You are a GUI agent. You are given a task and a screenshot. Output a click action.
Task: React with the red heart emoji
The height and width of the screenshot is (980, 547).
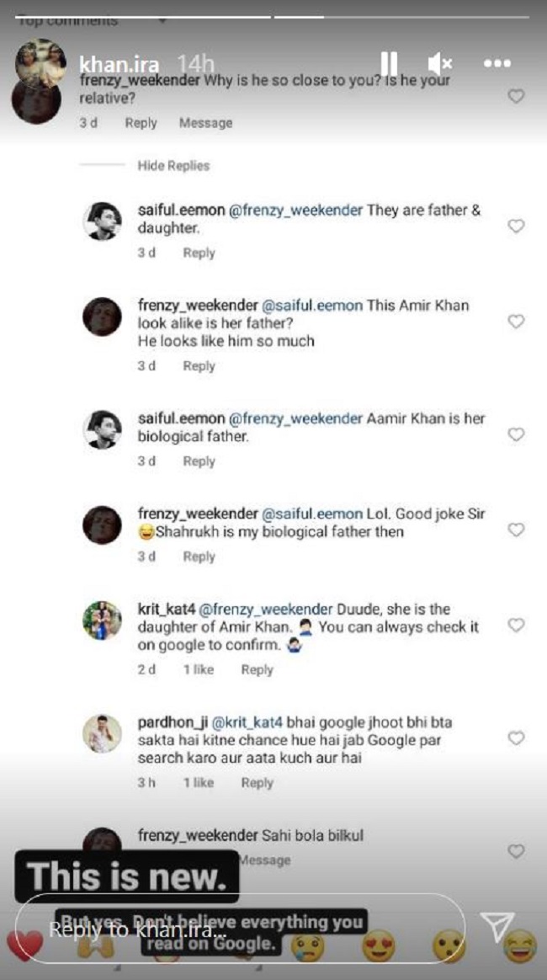click(x=24, y=946)
